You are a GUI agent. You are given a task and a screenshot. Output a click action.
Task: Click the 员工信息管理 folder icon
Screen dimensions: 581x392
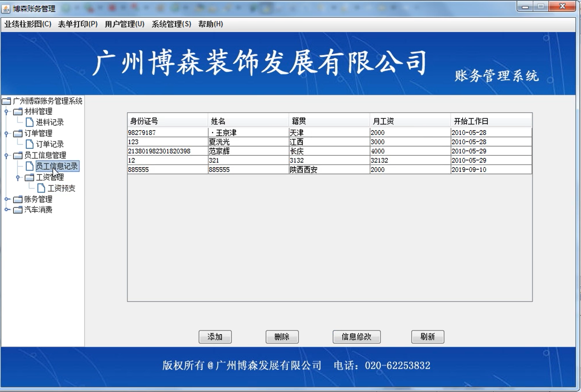point(18,155)
